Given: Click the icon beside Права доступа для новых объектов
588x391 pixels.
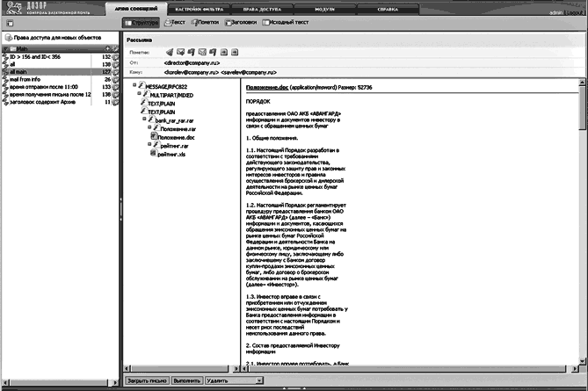Looking at the screenshot, I should (9, 38).
